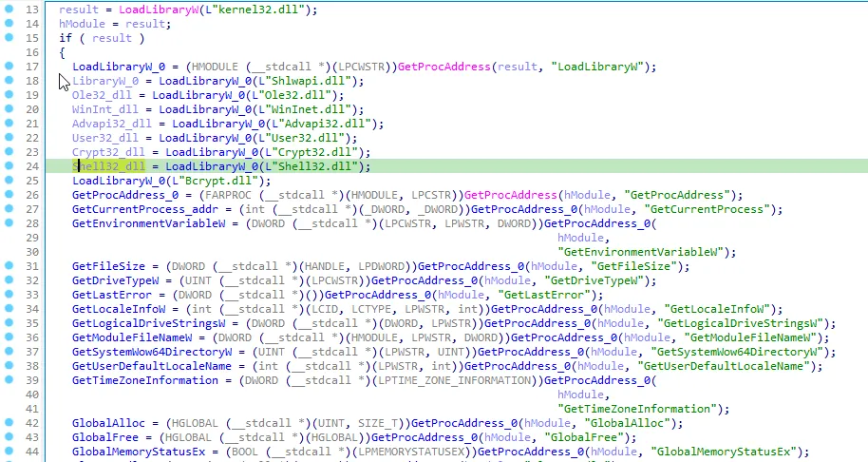Click pink LoadLibraryW call on line 13
This screenshot has width=868, height=462.
click(x=159, y=10)
